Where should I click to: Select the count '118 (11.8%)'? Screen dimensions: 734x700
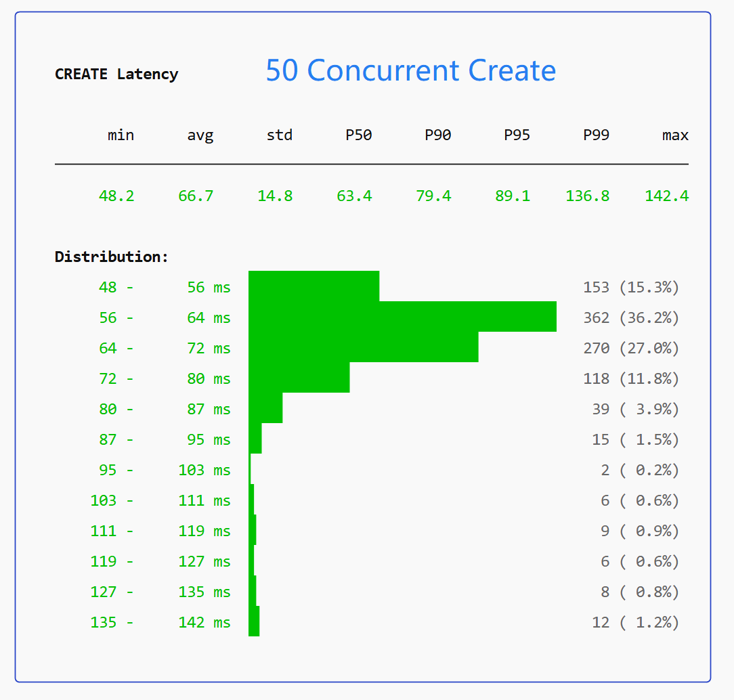(x=631, y=378)
